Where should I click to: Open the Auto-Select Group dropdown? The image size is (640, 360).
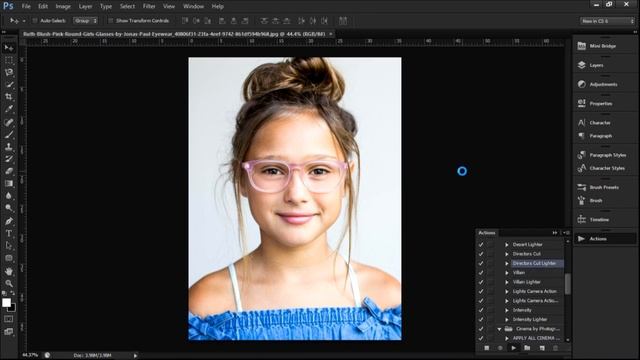pyautogui.click(x=85, y=20)
